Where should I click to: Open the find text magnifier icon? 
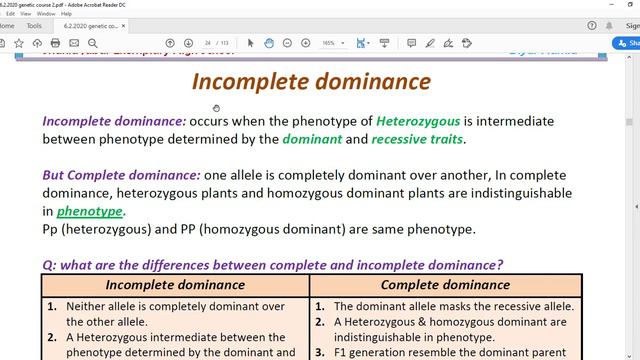pyautogui.click(x=93, y=43)
